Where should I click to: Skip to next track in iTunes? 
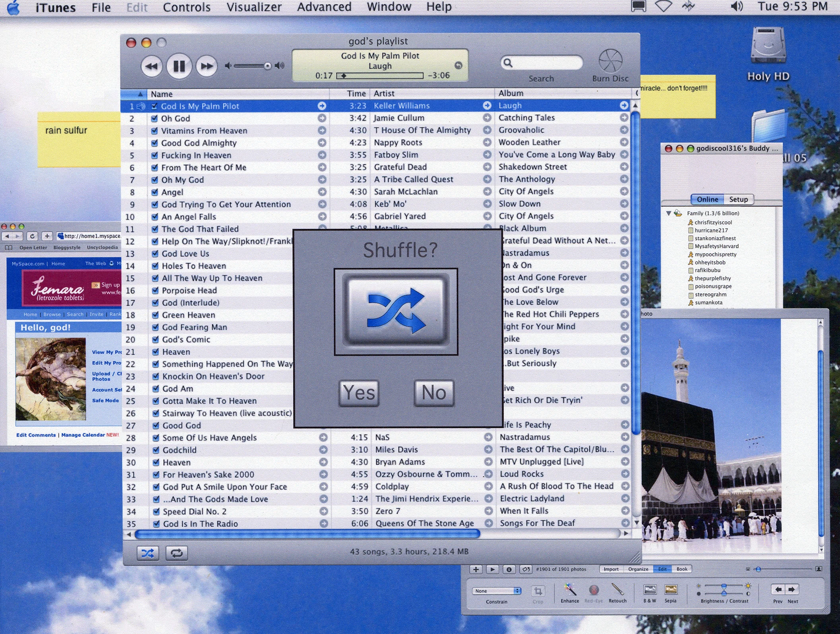tap(206, 66)
